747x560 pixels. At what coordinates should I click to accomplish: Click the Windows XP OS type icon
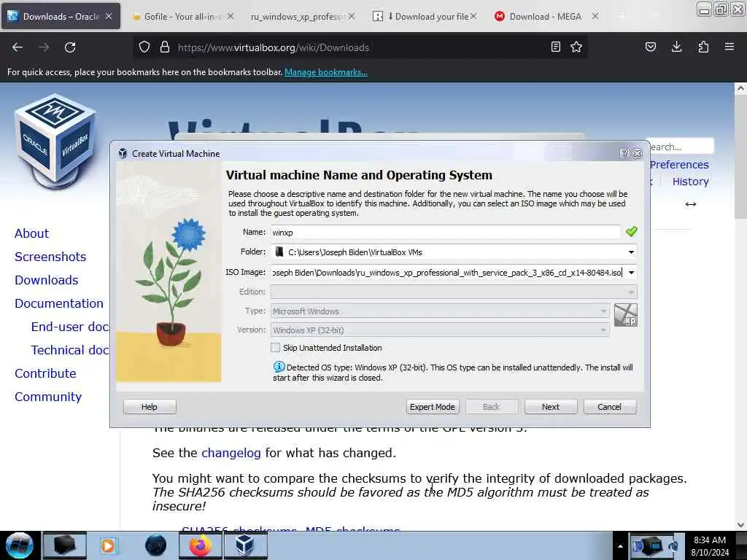coord(625,315)
